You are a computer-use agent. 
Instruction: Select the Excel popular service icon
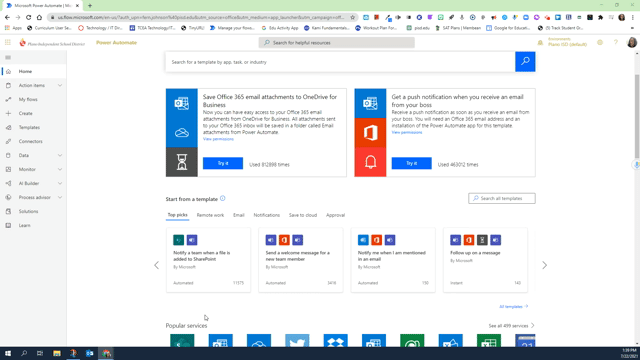tap(489, 341)
